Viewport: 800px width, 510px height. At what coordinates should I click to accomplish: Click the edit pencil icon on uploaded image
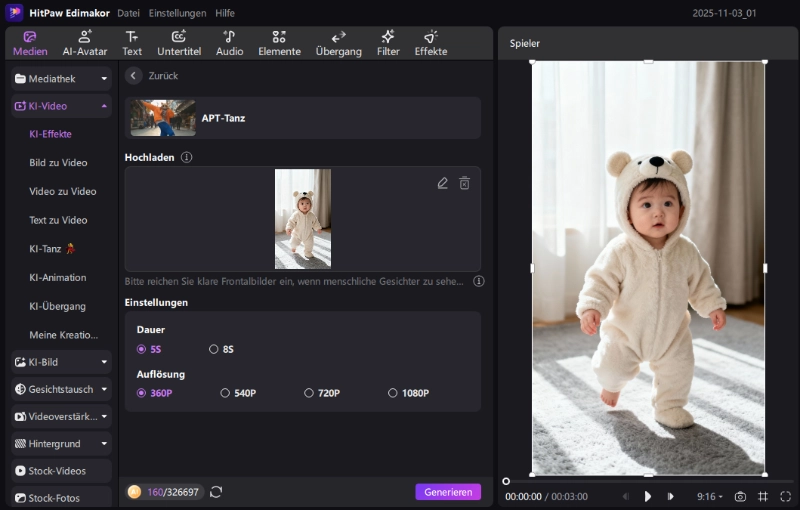(443, 183)
